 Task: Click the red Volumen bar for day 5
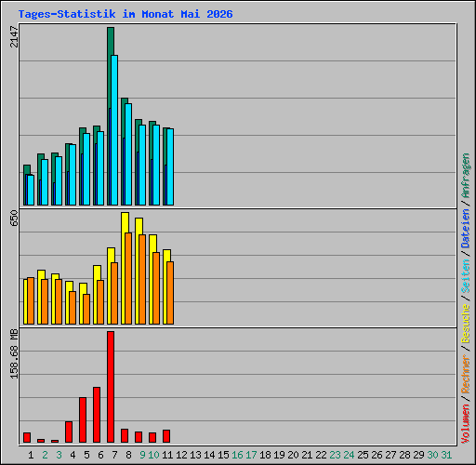[83, 419]
